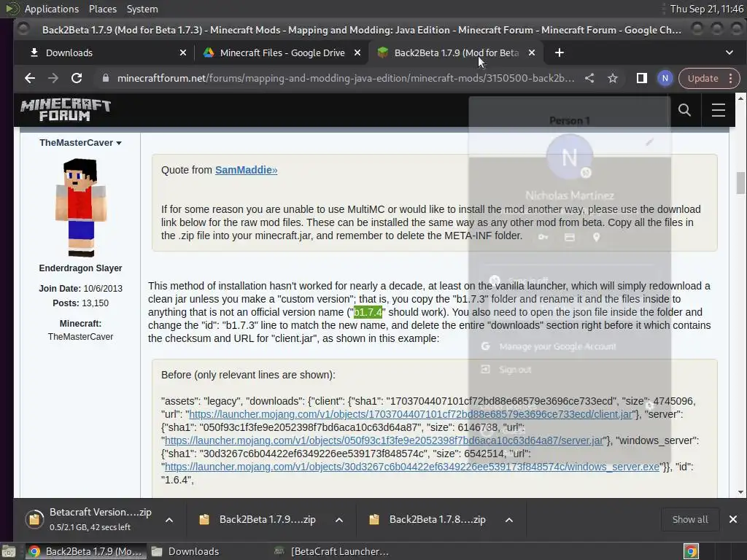The width and height of the screenshot is (747, 560).
Task: Select the Back2Beta 1.7.9 tab
Action: 456,52
